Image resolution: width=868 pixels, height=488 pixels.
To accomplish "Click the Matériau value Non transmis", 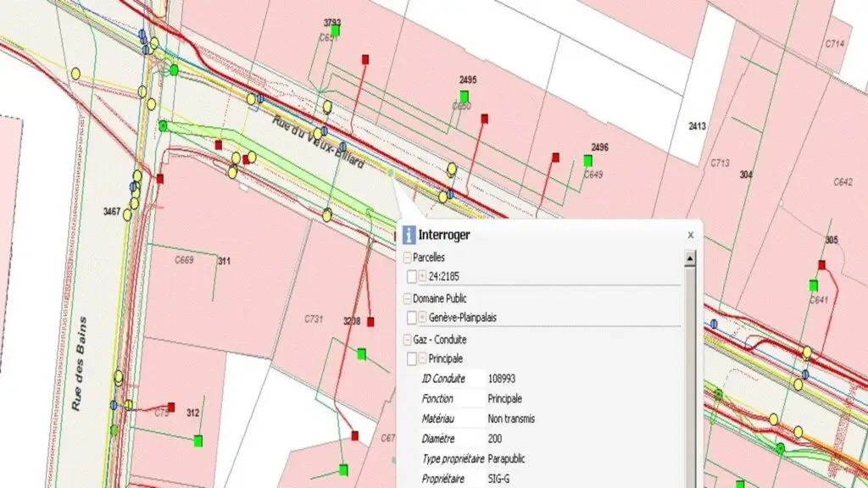I will (x=511, y=419).
